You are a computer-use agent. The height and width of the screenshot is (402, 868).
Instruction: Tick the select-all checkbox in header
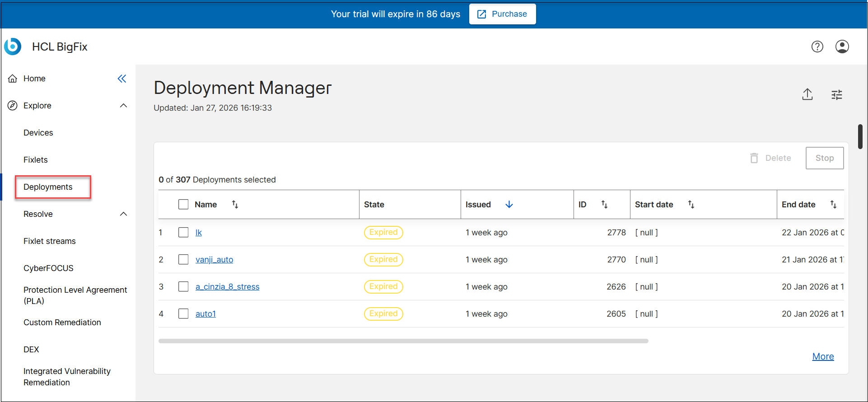(x=183, y=205)
